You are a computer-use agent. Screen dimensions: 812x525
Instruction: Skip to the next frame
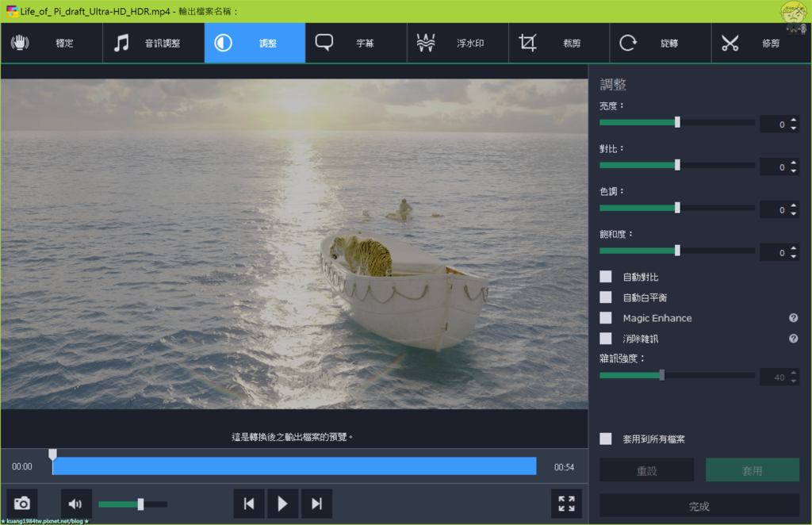click(316, 504)
